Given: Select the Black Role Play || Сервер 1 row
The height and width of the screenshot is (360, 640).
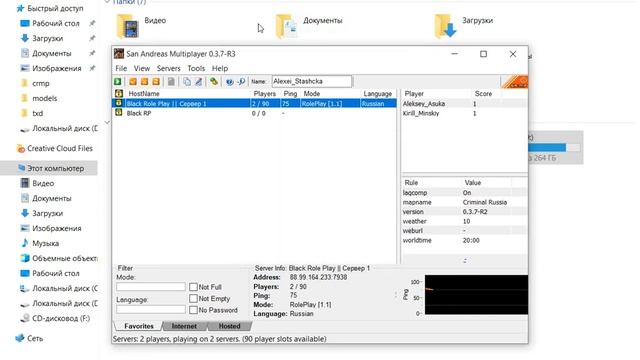Looking at the screenshot, I should point(255,104).
